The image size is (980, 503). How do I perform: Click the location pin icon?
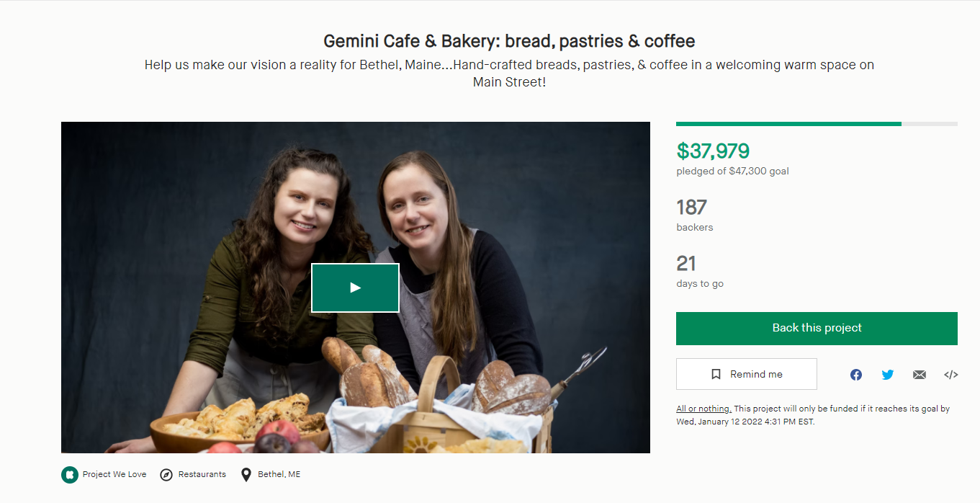246,474
